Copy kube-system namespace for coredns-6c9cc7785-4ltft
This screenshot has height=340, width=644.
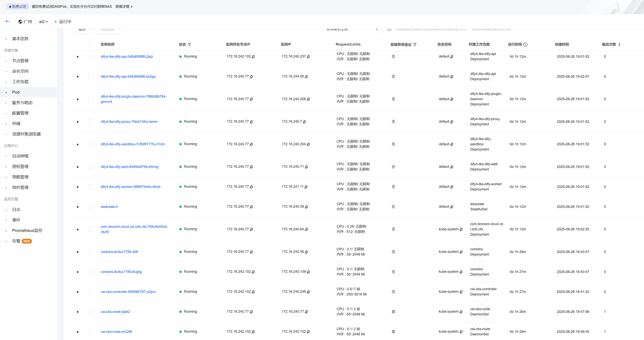tap(461, 252)
